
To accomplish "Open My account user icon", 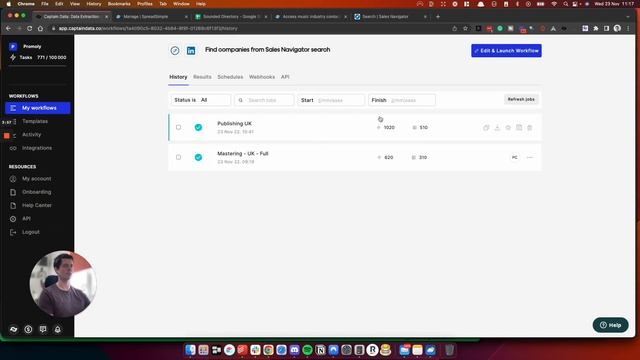I will pos(13,179).
